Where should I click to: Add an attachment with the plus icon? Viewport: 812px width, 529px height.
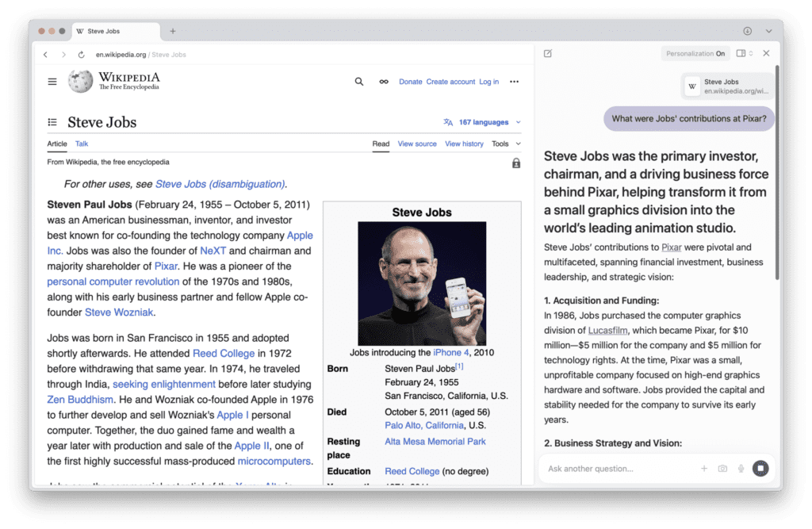click(704, 469)
